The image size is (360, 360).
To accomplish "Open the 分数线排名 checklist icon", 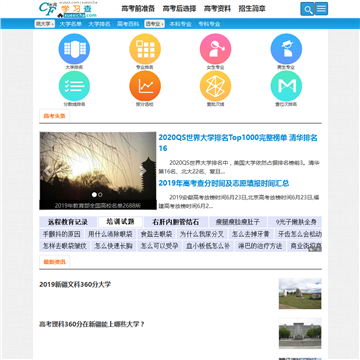I will coord(74,86).
